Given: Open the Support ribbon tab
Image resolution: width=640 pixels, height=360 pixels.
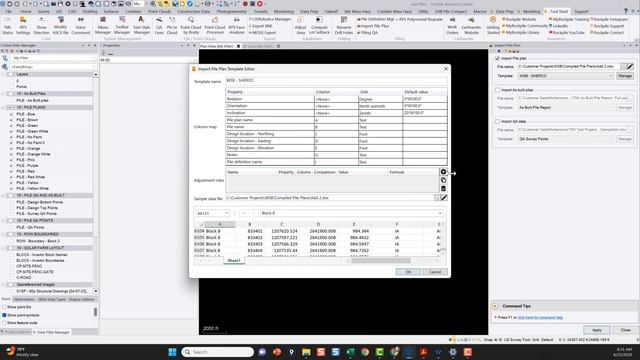Looking at the screenshot, I should point(581,11).
